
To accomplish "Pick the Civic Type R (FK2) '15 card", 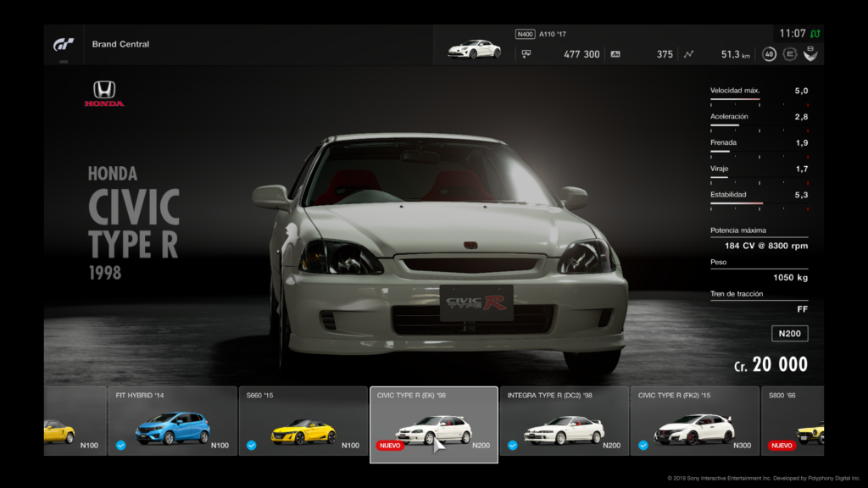I will [695, 421].
